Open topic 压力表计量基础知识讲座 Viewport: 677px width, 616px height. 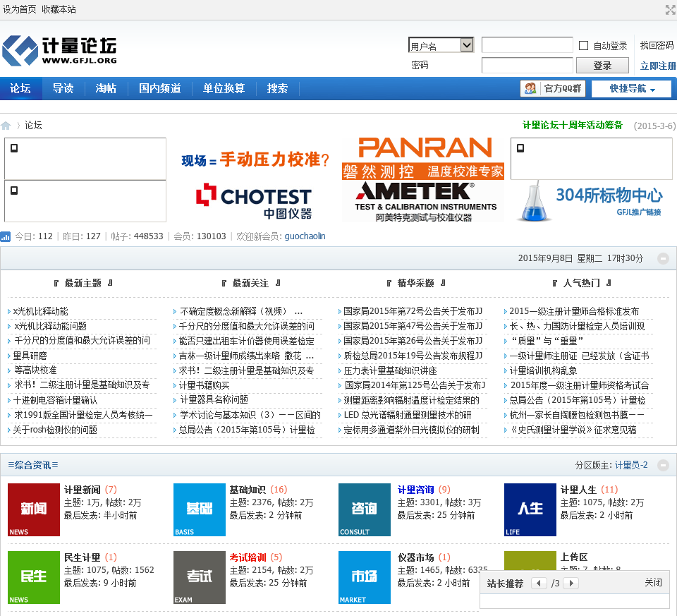coord(390,370)
